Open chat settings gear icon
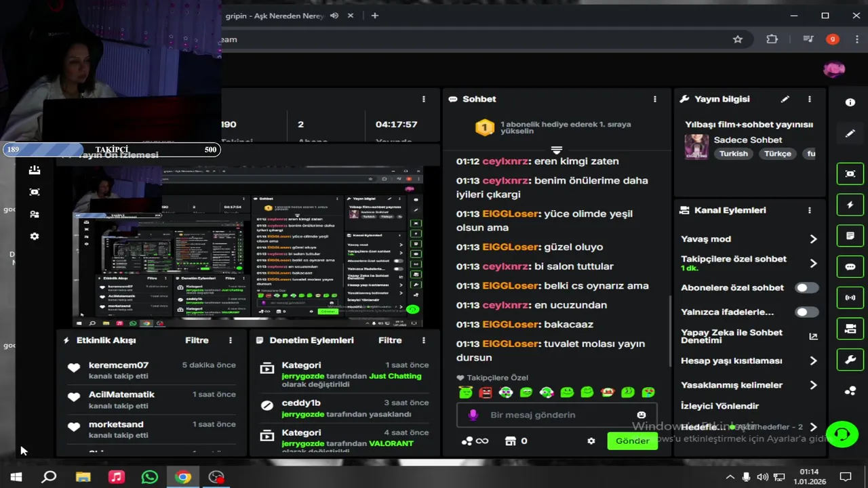The image size is (868, 488). pos(591,441)
